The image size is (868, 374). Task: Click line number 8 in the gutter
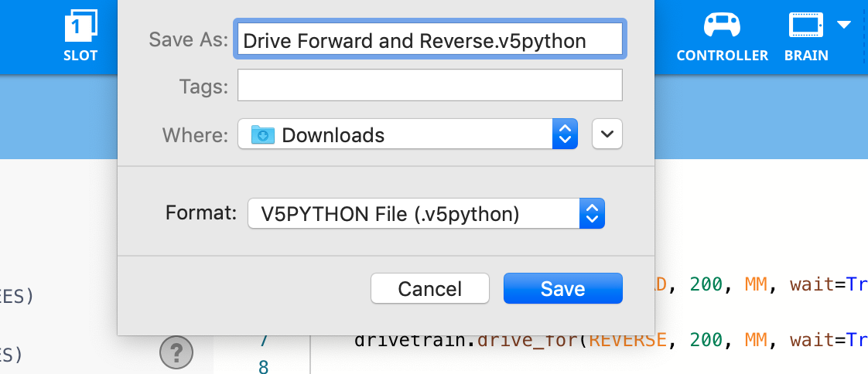click(263, 366)
